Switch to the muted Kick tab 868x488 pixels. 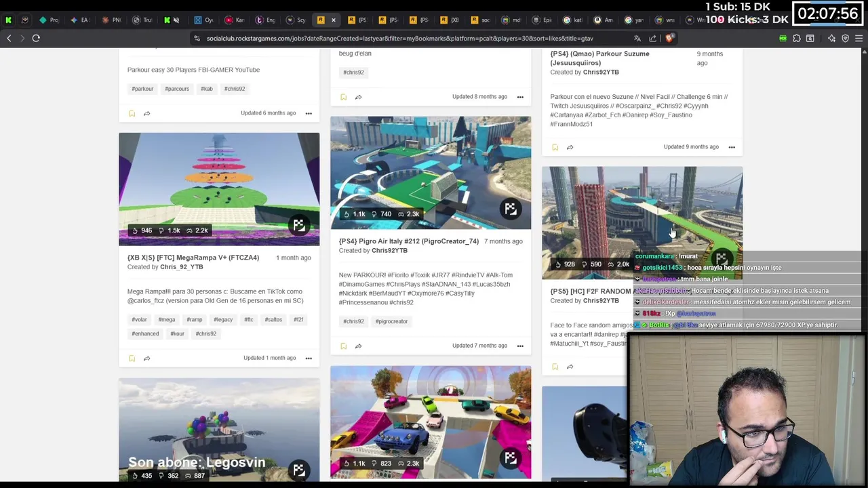171,20
